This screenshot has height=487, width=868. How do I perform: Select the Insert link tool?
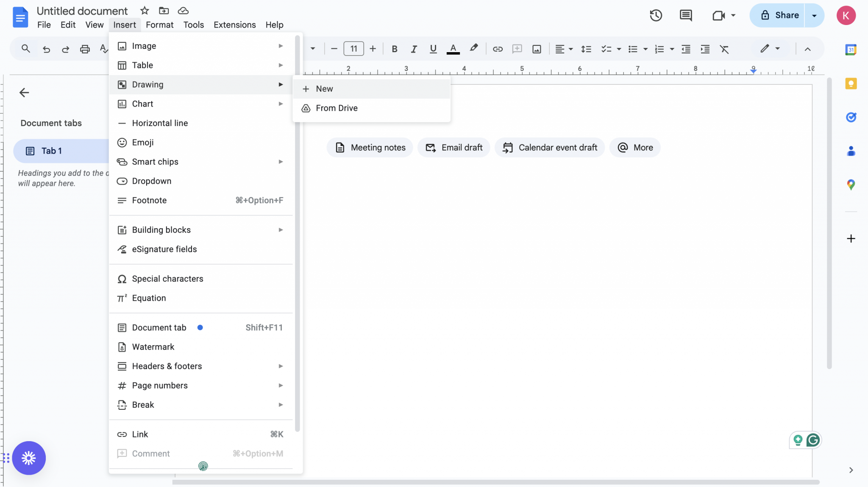[x=497, y=49]
